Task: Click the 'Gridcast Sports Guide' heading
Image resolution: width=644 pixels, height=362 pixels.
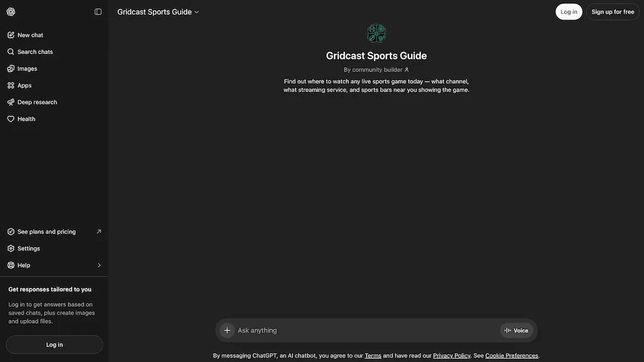Action: tap(376, 56)
